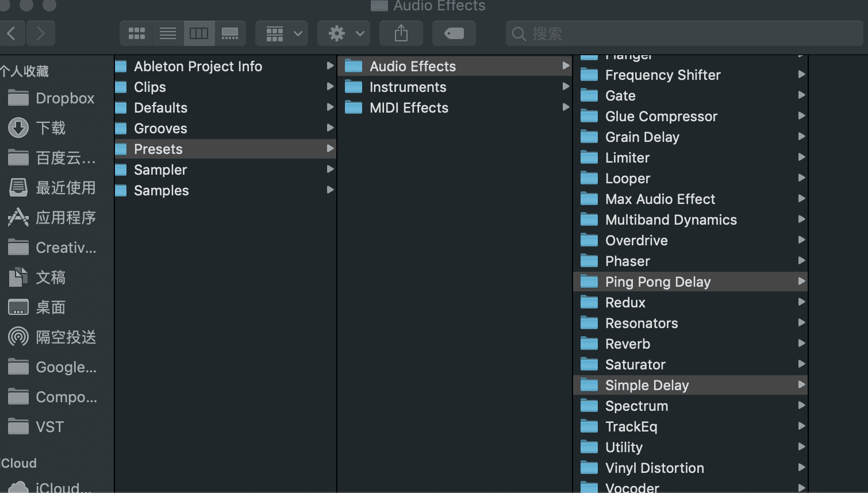Viewport: 868px width, 493px height.
Task: Expand arrow next to Simple Delay
Action: 801,384
